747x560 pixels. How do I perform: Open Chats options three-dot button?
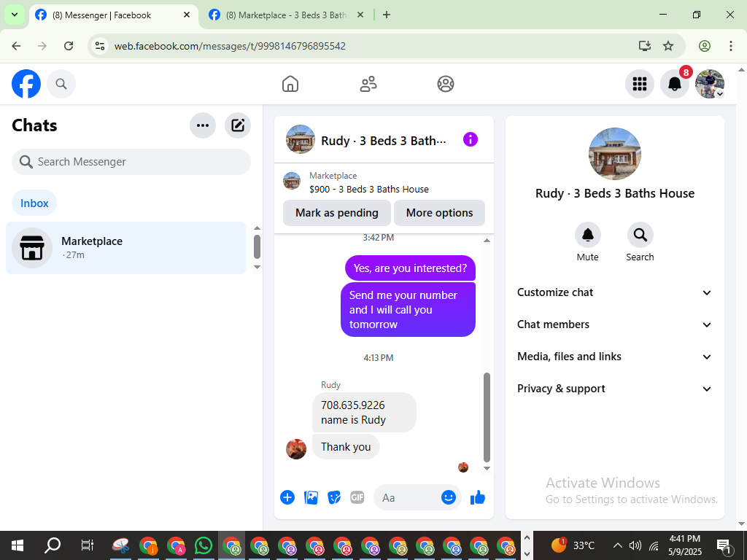tap(203, 125)
